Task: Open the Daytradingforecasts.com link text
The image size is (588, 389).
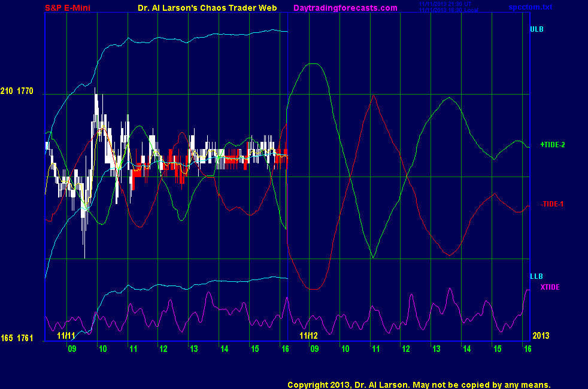Action: click(x=345, y=8)
